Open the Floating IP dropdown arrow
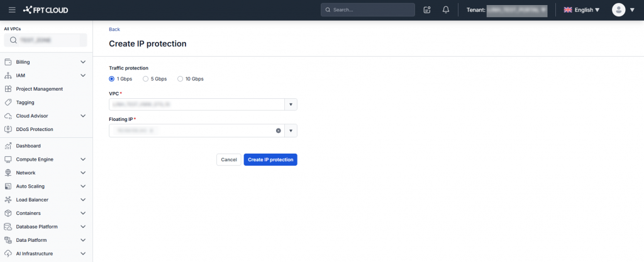 pos(291,130)
